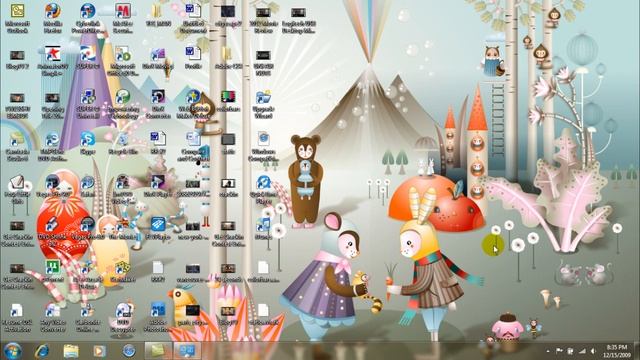Select the red McAfee M desktop icon
Image resolution: width=640 pixels, height=360 pixels.
[x=122, y=11]
